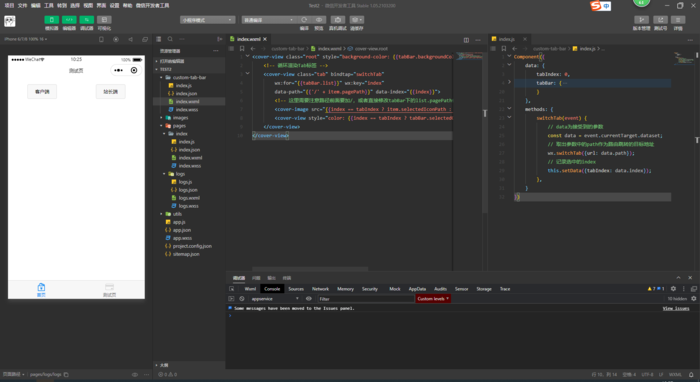Open the Custom levels dropdown
Viewport: 700px width, 382px height.
tap(433, 299)
